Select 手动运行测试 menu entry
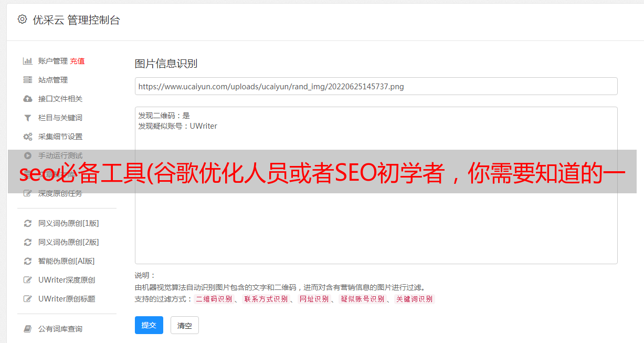 [60, 155]
